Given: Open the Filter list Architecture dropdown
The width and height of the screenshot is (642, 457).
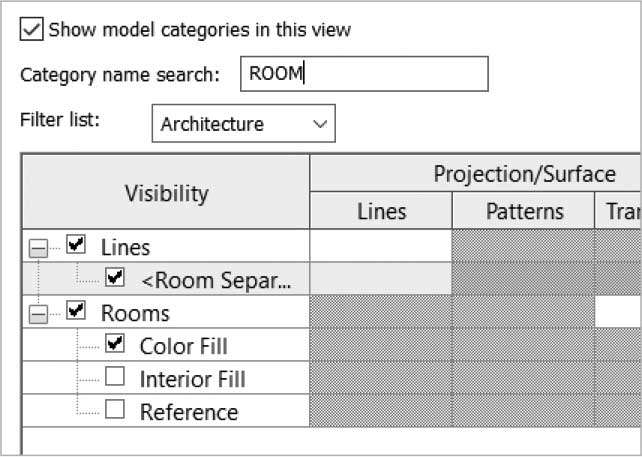Looking at the screenshot, I should (244, 124).
